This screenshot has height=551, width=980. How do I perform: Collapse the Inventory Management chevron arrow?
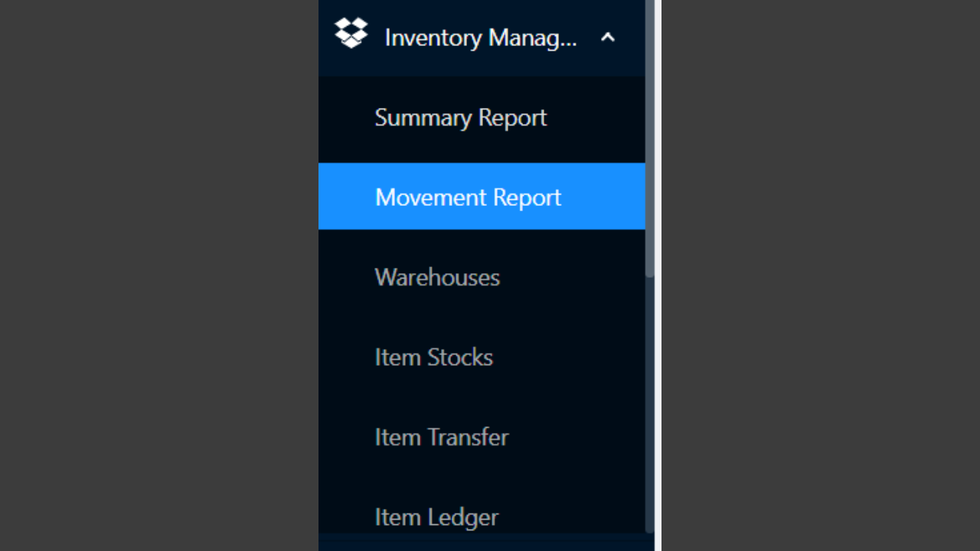tap(608, 37)
